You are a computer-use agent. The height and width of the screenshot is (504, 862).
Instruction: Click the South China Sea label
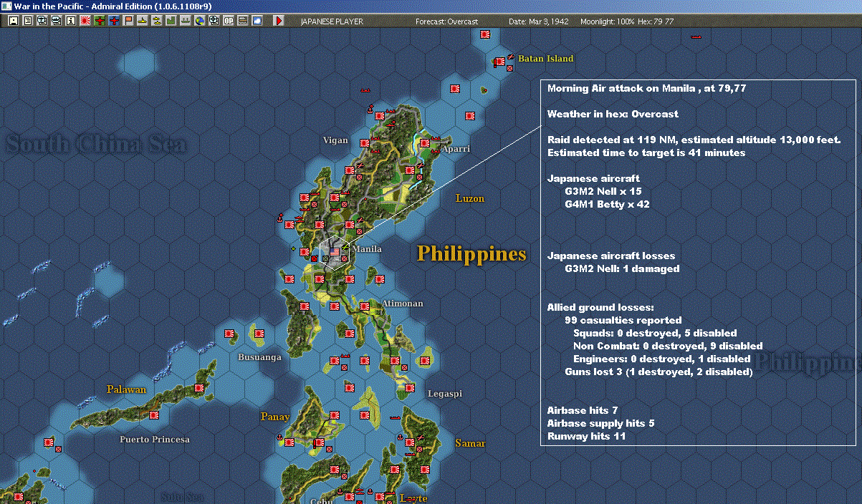point(97,145)
